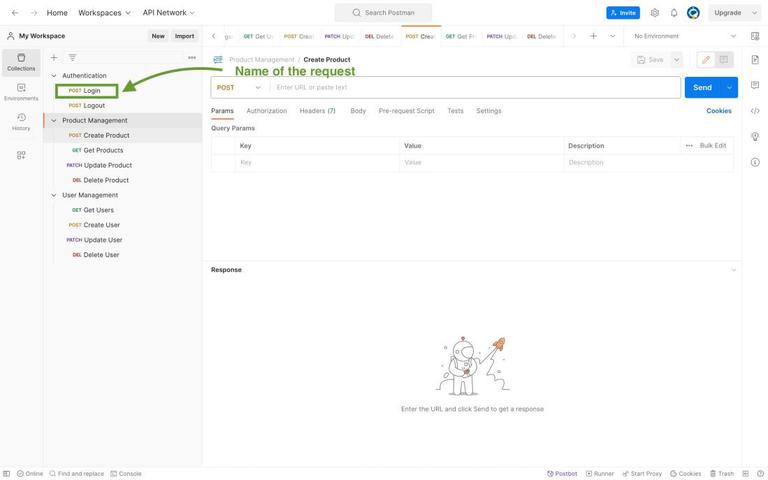Open the POST method dropdown
The height and width of the screenshot is (480, 768).
(x=239, y=88)
